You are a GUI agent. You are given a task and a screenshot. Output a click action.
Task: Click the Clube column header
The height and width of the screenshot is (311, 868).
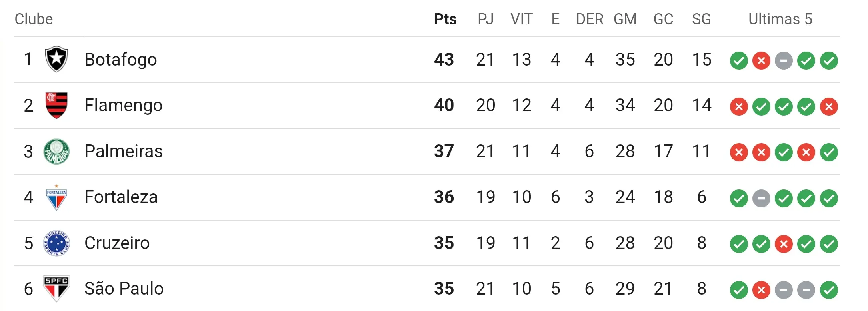[x=34, y=19]
